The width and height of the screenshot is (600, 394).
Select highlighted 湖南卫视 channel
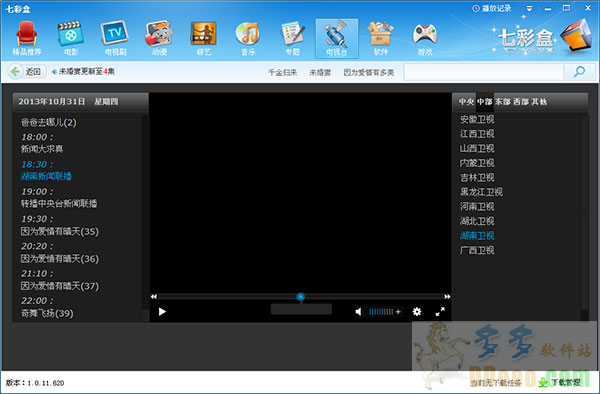(477, 236)
